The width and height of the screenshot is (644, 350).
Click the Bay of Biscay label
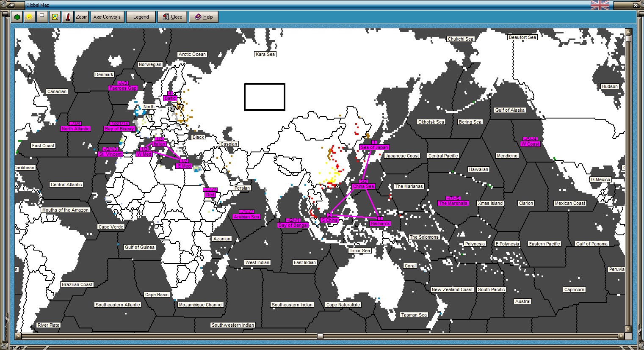(x=119, y=129)
